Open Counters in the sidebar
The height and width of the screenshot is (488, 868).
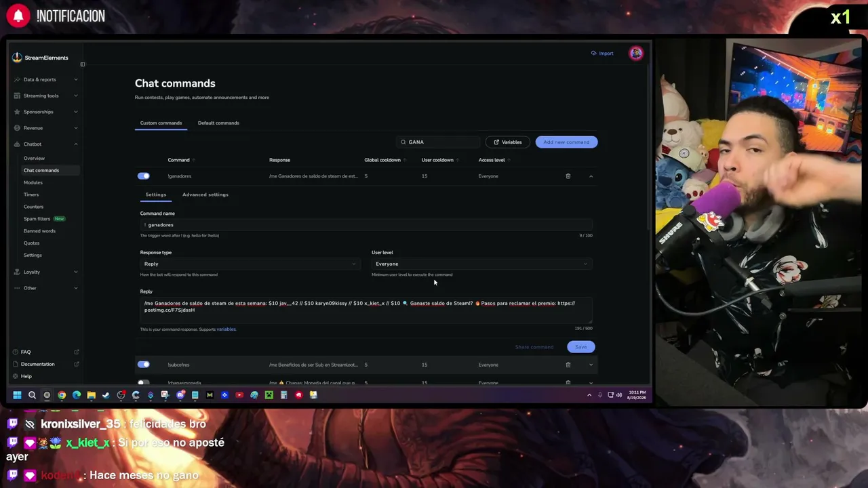coord(33,207)
